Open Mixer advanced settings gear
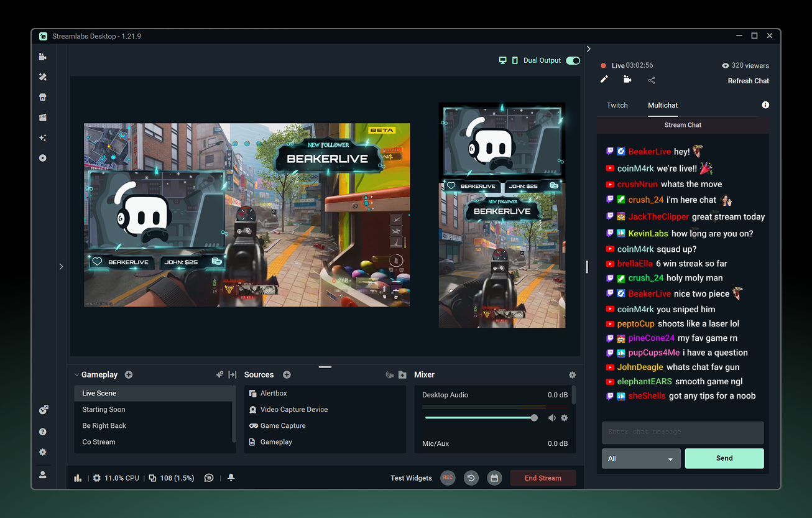The image size is (812, 518). (x=573, y=375)
